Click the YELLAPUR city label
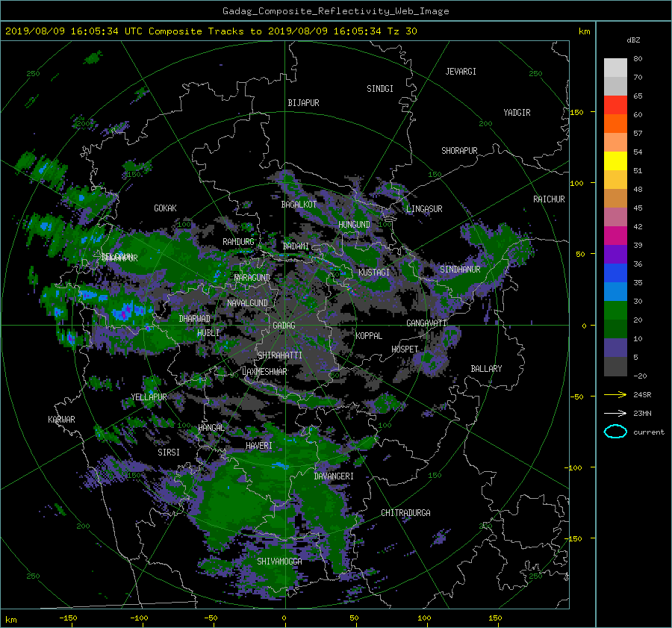Image resolution: width=672 pixels, height=628 pixels. [x=149, y=397]
